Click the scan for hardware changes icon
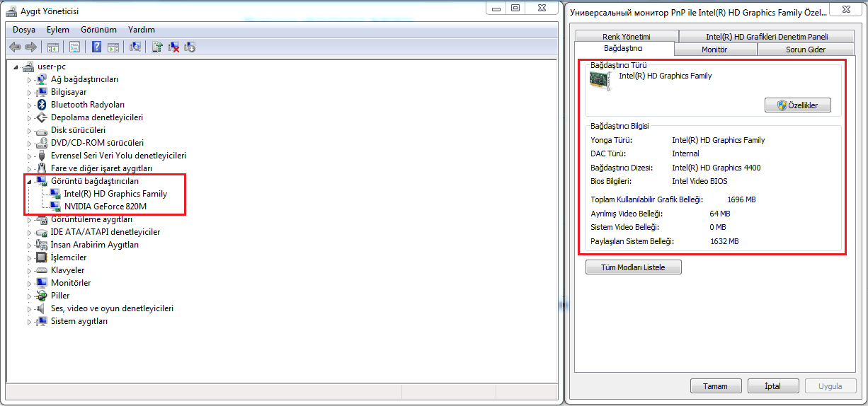 [135, 47]
